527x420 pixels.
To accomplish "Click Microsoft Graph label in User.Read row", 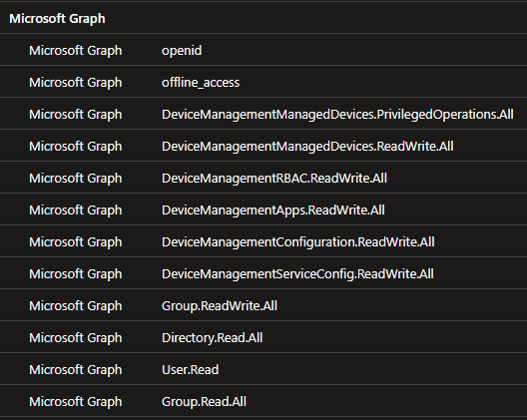I will [x=76, y=369].
